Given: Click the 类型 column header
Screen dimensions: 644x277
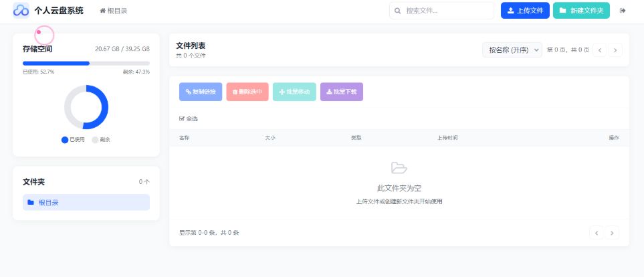Looking at the screenshot, I should (356, 138).
